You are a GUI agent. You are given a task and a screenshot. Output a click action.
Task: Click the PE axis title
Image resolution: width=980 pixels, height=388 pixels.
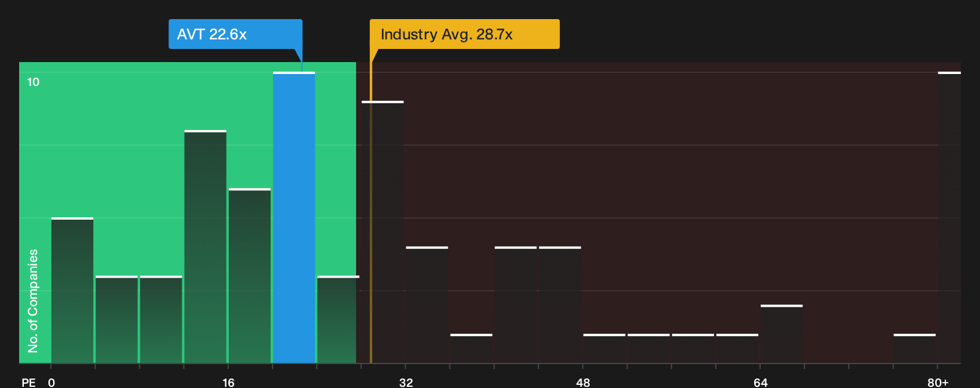29,382
